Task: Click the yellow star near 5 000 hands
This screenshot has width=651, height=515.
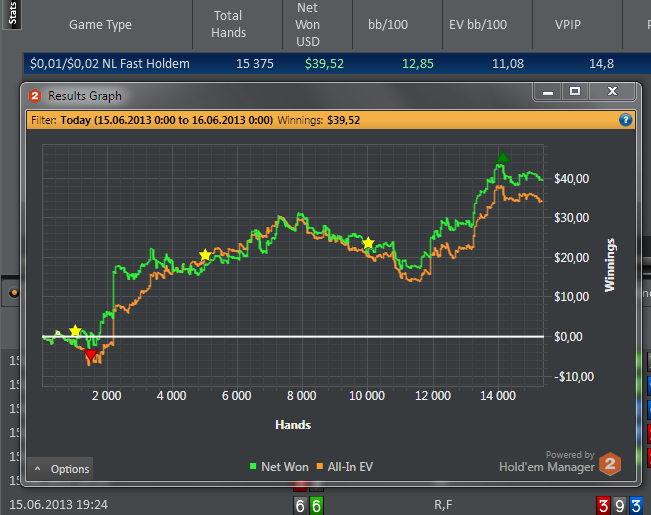Action: pyautogui.click(x=205, y=255)
